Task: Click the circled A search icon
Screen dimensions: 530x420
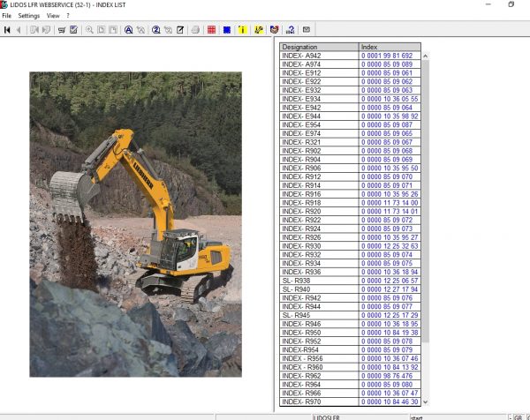Action: coord(128,30)
